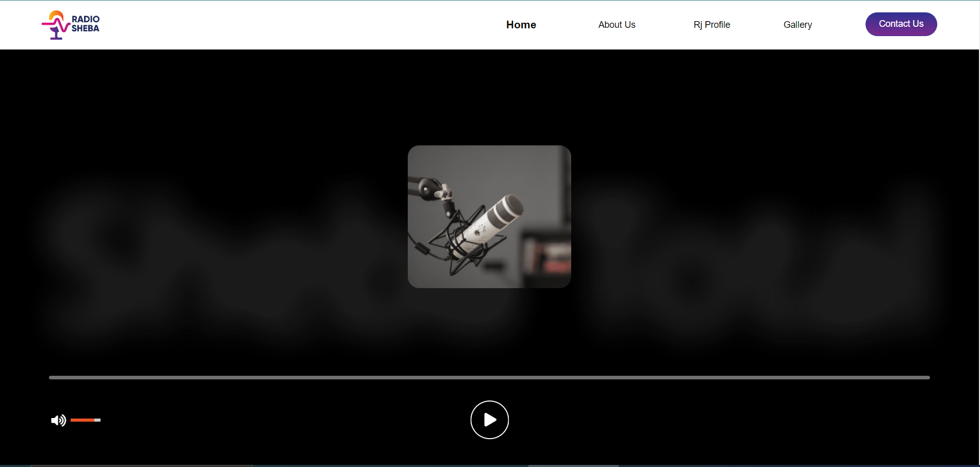Viewport: 980px width, 467px height.
Task: Lower volume to minimum at slider's left end
Action: click(72, 420)
